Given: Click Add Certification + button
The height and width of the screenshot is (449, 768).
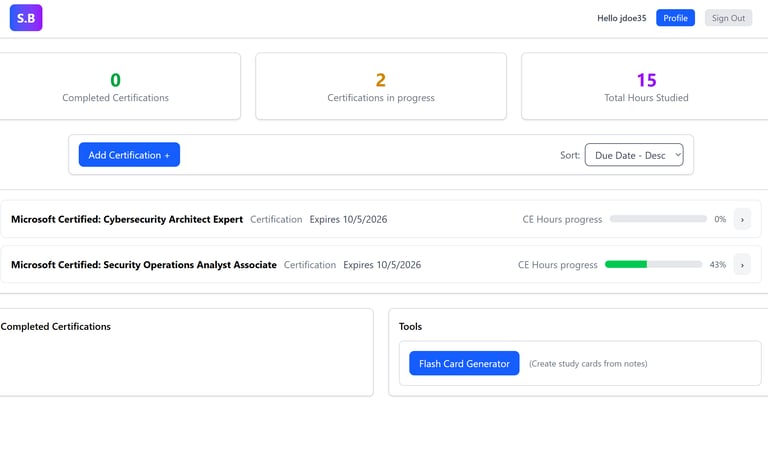Looking at the screenshot, I should tap(129, 155).
